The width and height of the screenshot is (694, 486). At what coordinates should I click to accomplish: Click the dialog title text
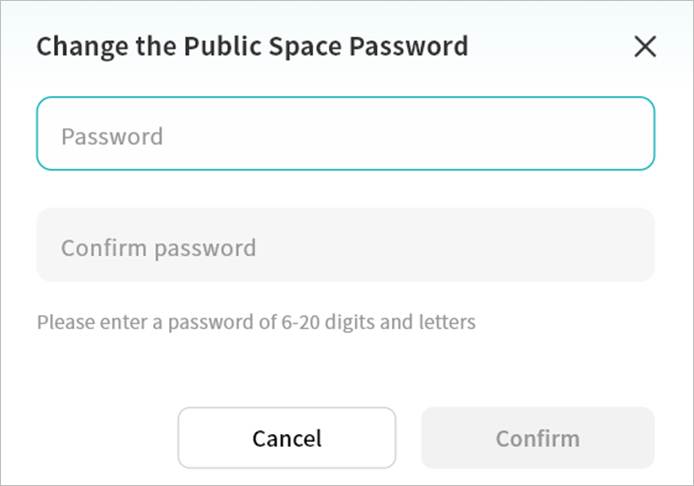click(252, 46)
